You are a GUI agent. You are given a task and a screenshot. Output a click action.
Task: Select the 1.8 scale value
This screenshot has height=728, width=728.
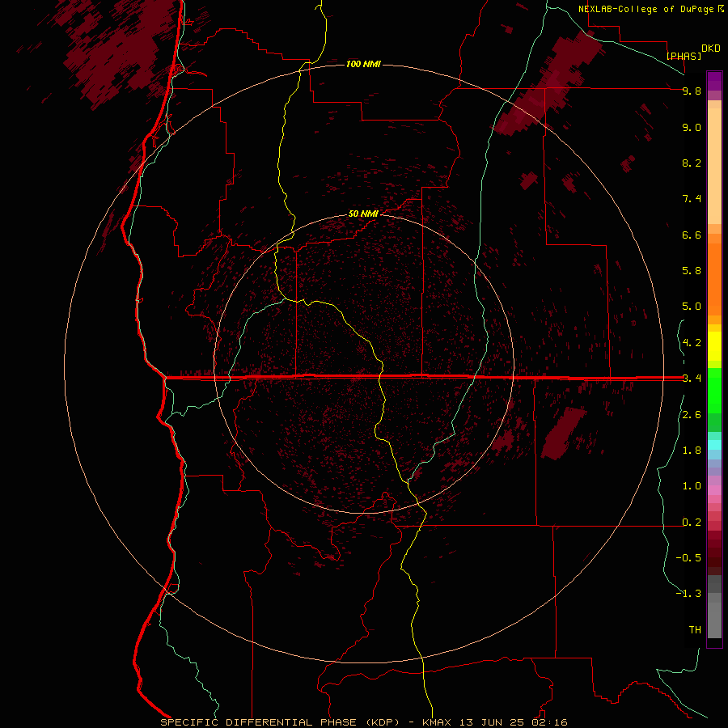(x=692, y=451)
